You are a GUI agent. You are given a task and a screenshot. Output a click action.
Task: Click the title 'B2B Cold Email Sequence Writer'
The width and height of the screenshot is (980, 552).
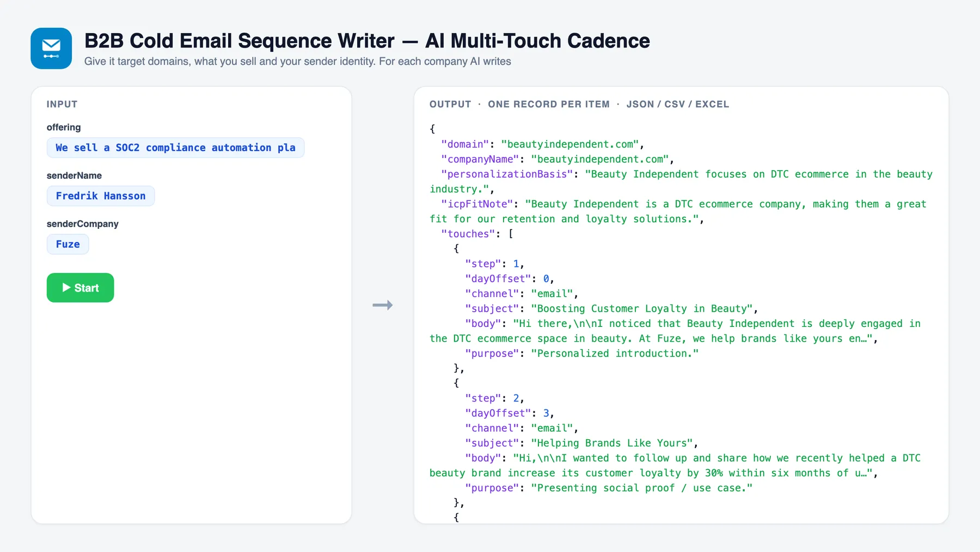(240, 41)
